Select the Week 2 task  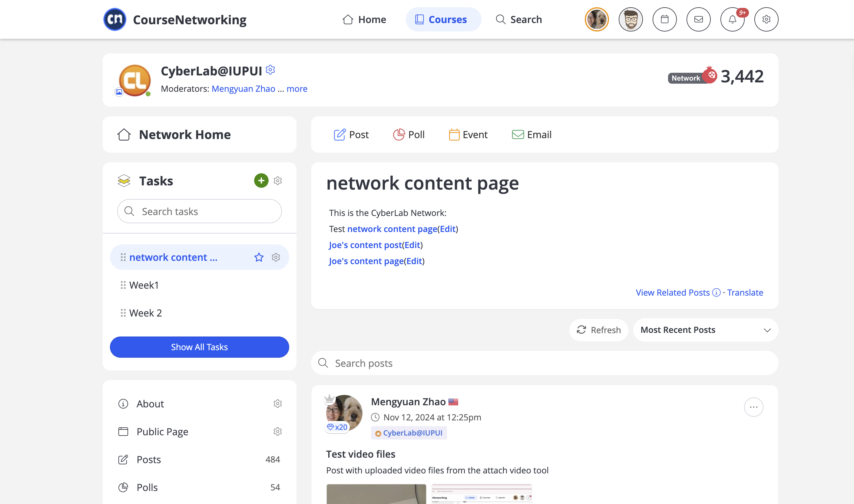click(x=146, y=313)
